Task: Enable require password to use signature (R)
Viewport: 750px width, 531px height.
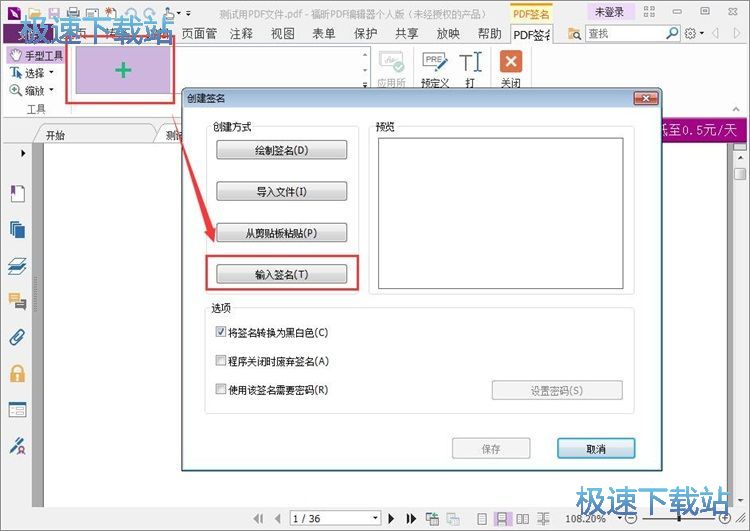Action: tap(221, 389)
